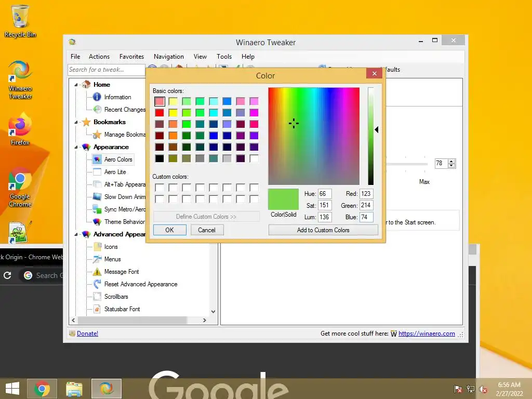Collapse the Advanced Appearance tree node
This screenshot has height=399, width=532.
(x=76, y=234)
